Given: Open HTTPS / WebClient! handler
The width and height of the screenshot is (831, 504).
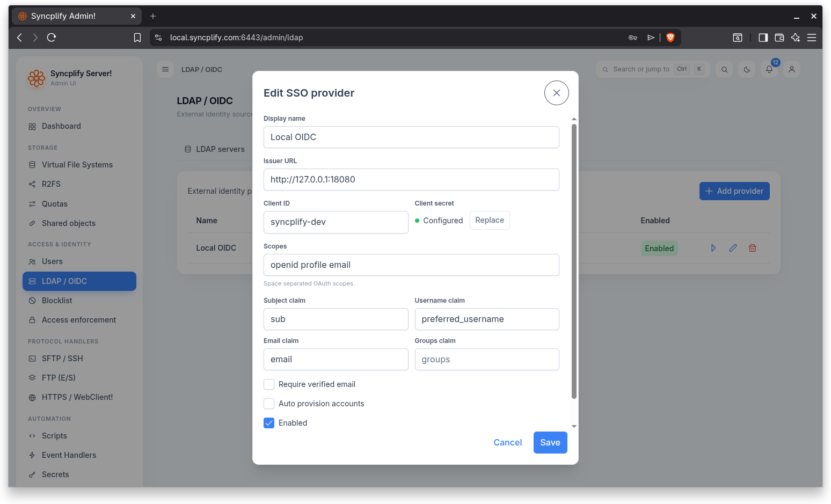Looking at the screenshot, I should click(x=79, y=397).
